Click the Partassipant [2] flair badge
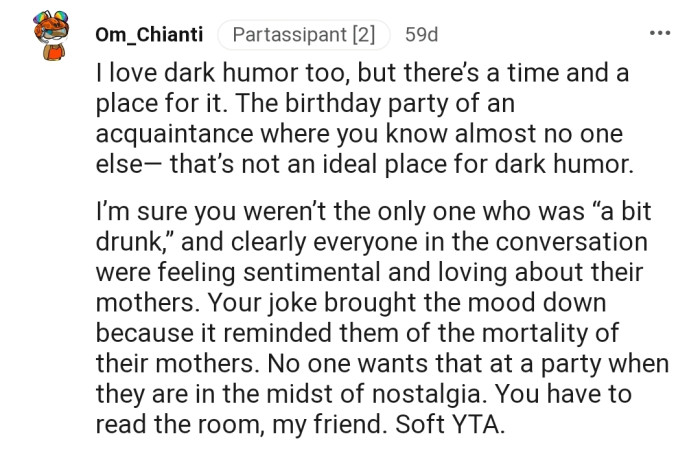Image resolution: width=700 pixels, height=452 pixels. coord(303,35)
